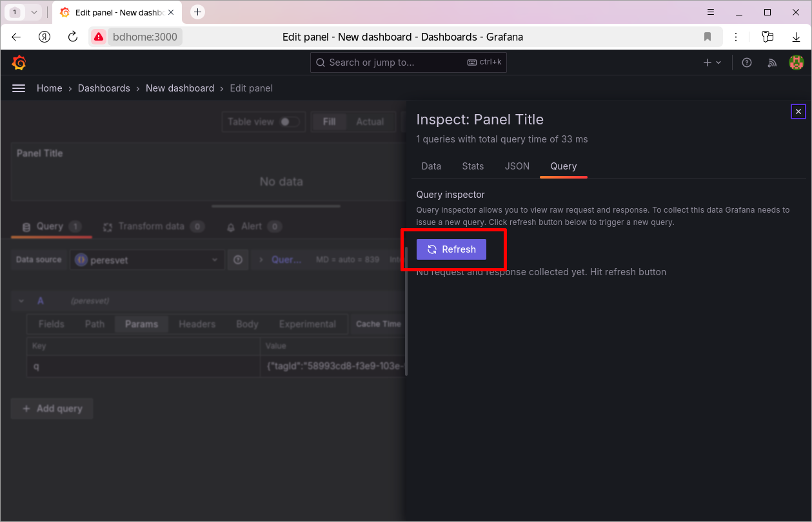This screenshot has height=522, width=812.
Task: Click the '1 queries with total query time' text
Action: 502,139
